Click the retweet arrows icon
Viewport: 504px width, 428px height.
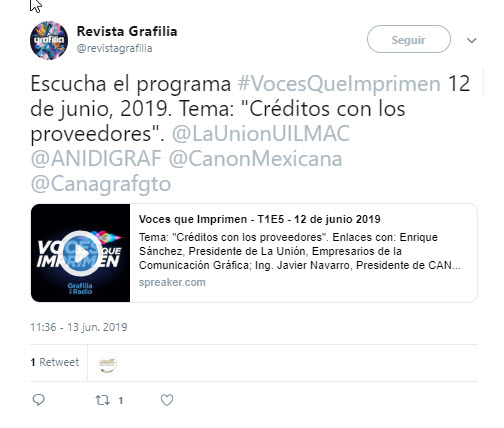103,400
